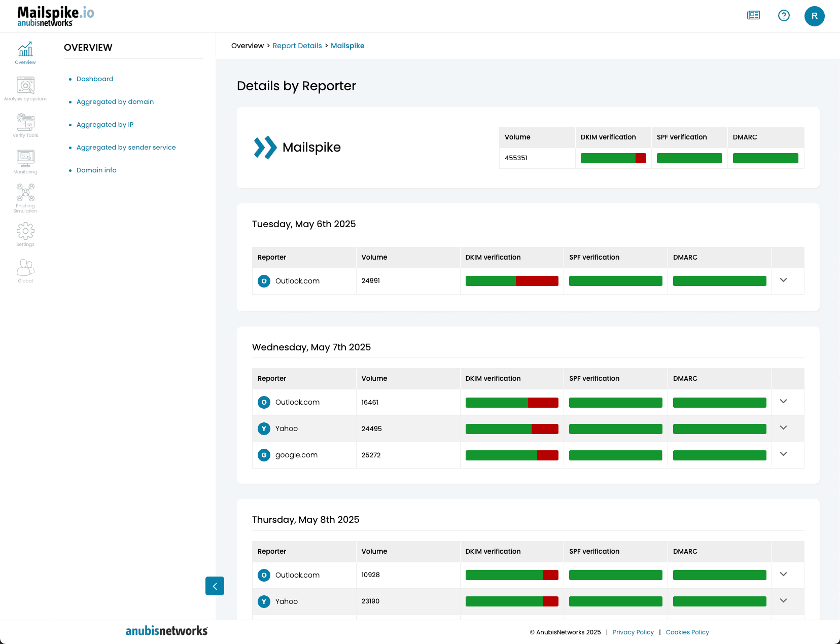Click summary SPF verification bar
The width and height of the screenshot is (840, 644).
[689, 158]
